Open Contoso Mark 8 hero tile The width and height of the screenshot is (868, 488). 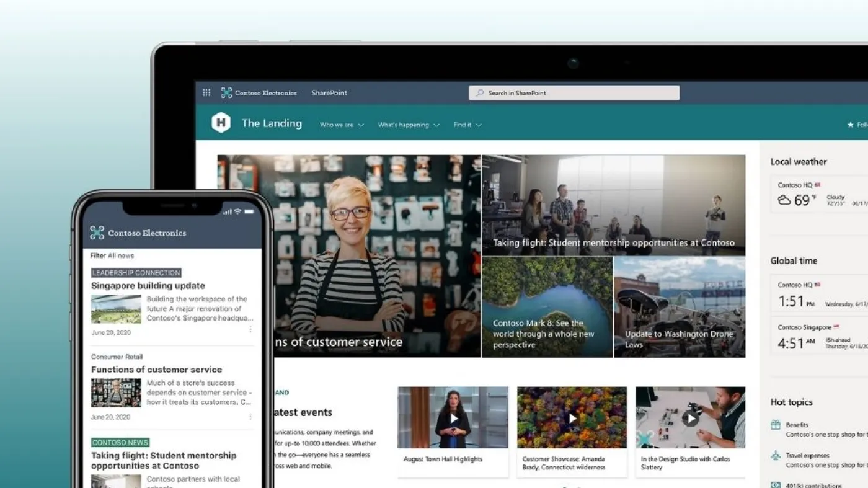547,307
